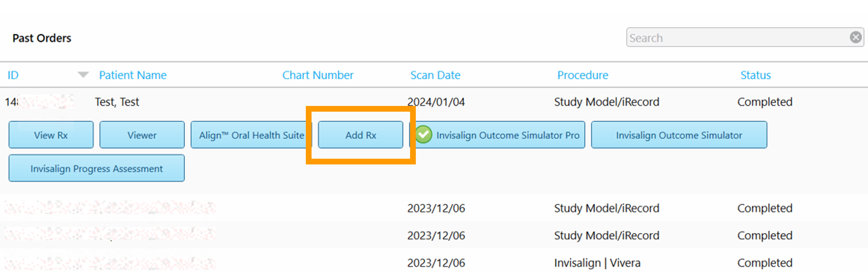Sort by Scan Date column header
This screenshot has width=868, height=272.
click(x=435, y=75)
